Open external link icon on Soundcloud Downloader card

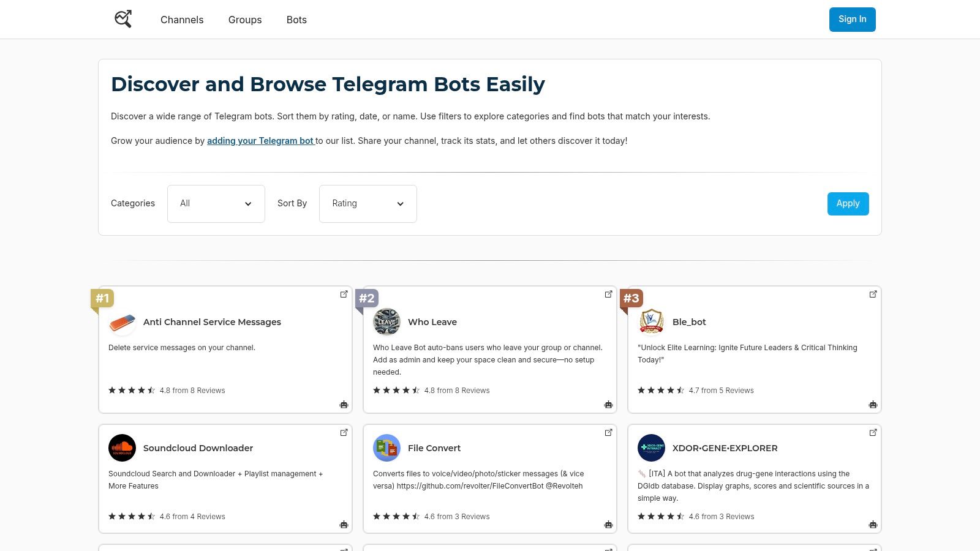344,433
